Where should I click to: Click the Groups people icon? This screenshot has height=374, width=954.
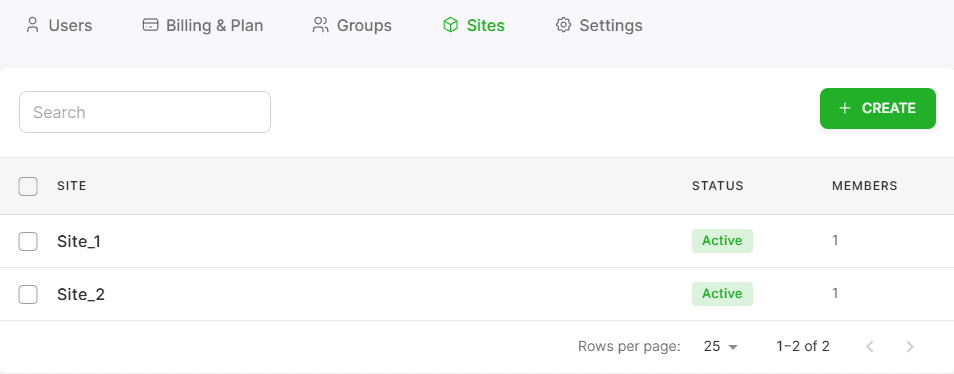tap(320, 25)
